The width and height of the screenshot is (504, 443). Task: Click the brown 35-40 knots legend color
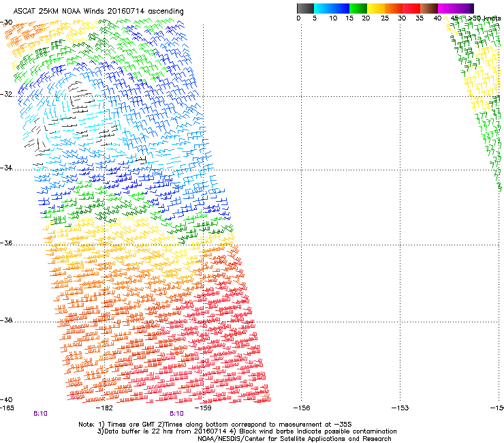pos(429,8)
